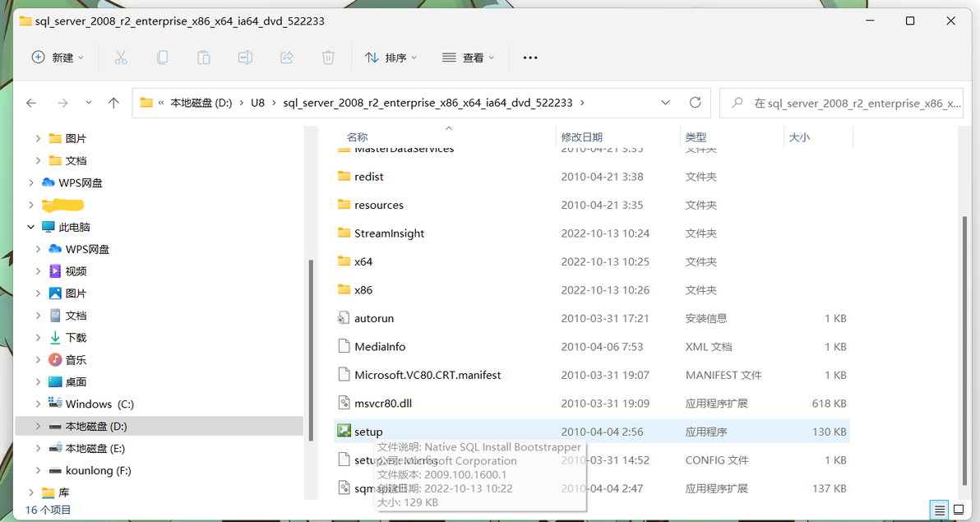Viewport: 980px width, 522px height.
Task: Select the x86 folder name
Action: tap(363, 290)
